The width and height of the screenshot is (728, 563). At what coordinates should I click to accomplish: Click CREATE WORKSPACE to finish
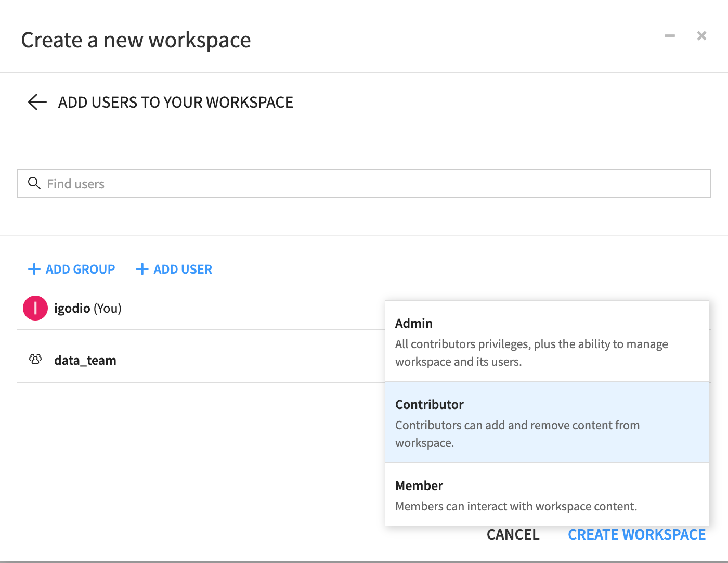[636, 534]
